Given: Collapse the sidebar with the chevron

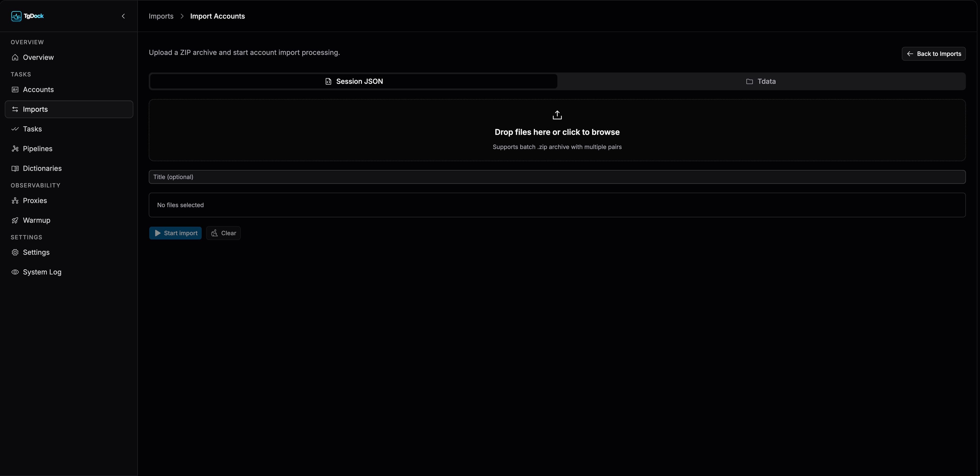Looking at the screenshot, I should click(x=123, y=16).
